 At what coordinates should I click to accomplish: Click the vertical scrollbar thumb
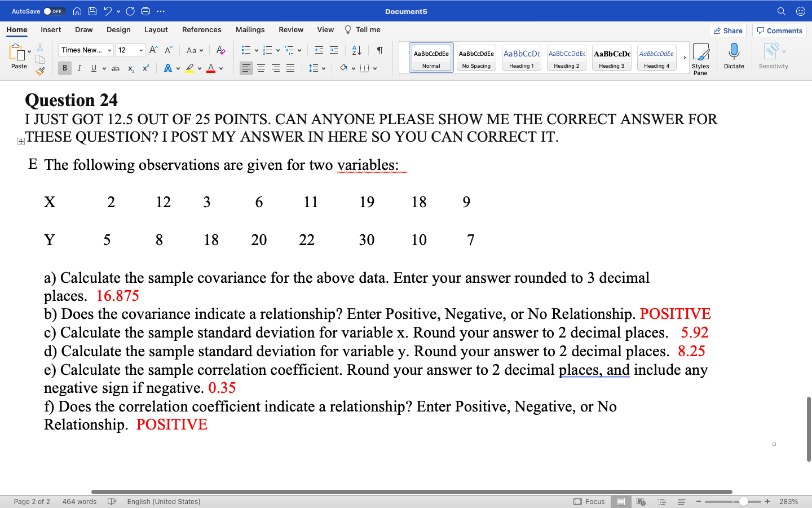(809, 429)
